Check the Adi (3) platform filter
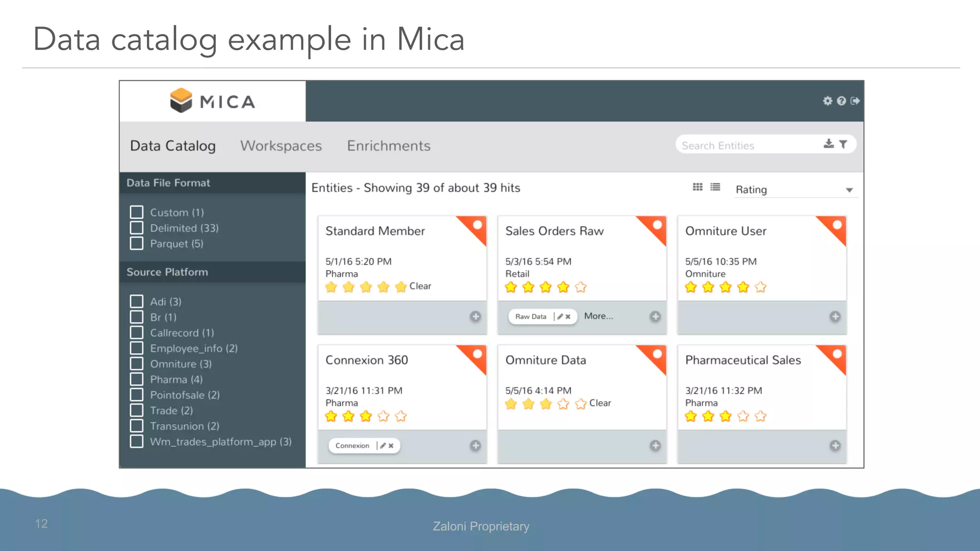The height and width of the screenshot is (551, 980). (x=137, y=301)
